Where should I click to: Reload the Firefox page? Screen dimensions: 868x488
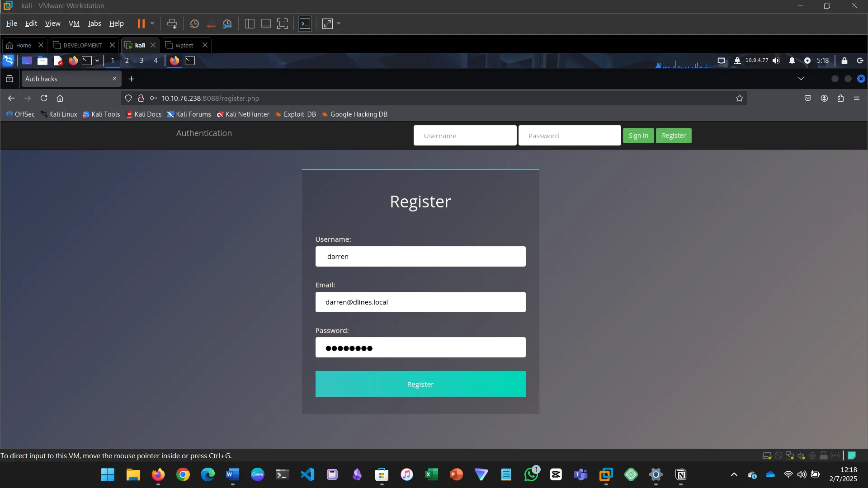[44, 98]
